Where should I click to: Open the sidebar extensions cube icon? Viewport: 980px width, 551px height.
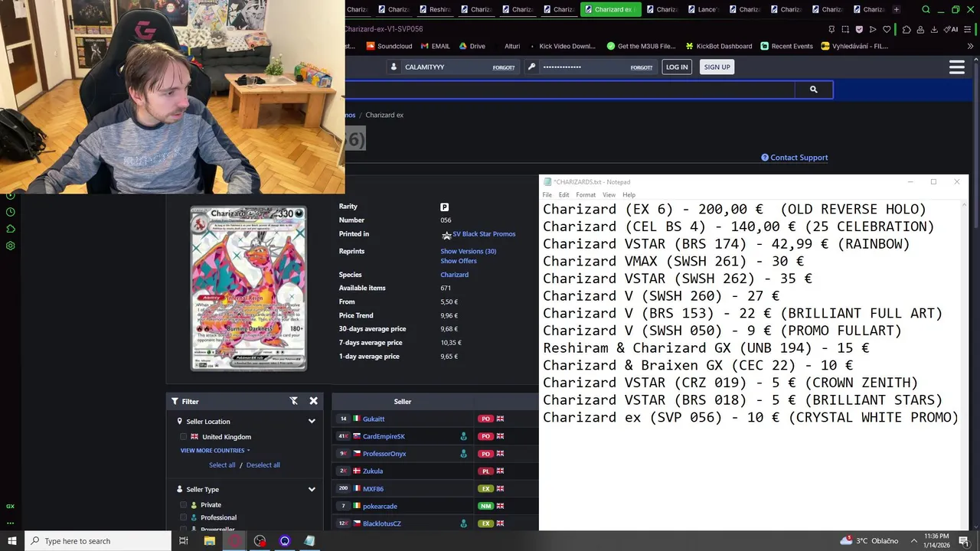click(11, 229)
